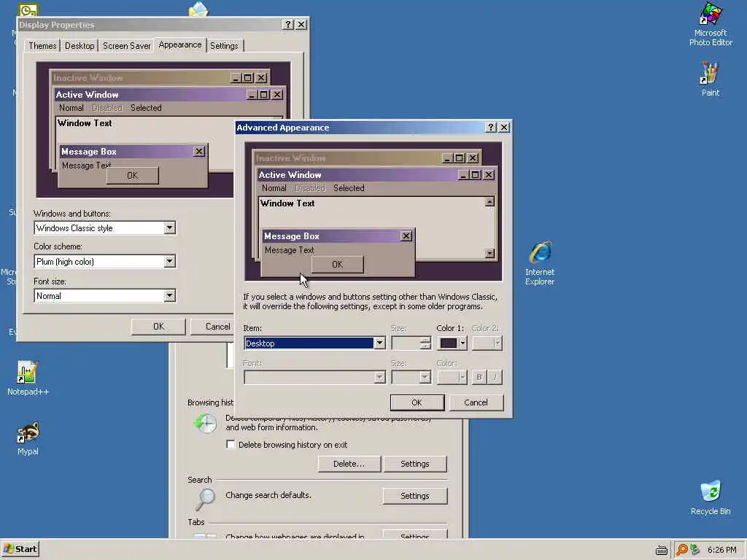
Task: Select the Appearance tab
Action: pyautogui.click(x=180, y=44)
